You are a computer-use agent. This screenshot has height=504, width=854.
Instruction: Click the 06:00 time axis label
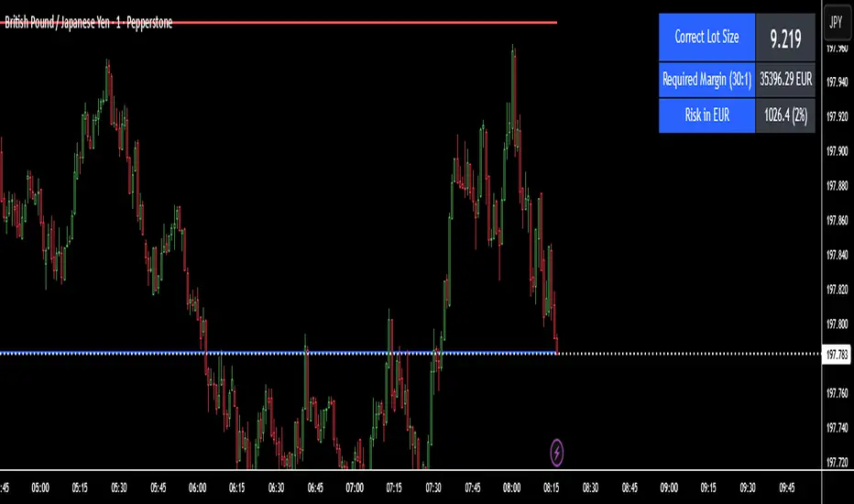[197, 488]
